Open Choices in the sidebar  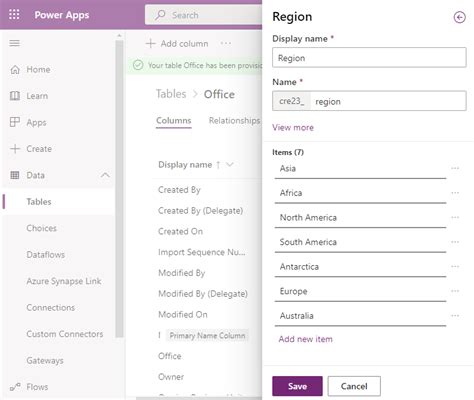tap(42, 228)
